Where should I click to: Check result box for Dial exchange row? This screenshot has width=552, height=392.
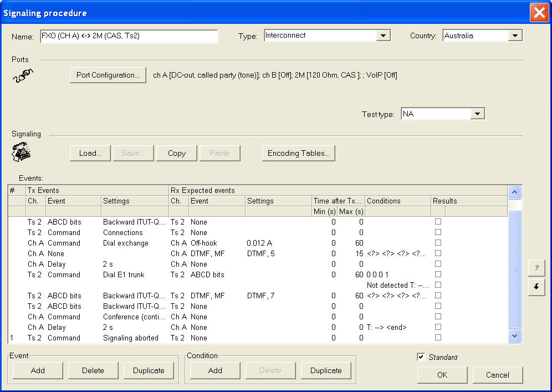click(438, 243)
